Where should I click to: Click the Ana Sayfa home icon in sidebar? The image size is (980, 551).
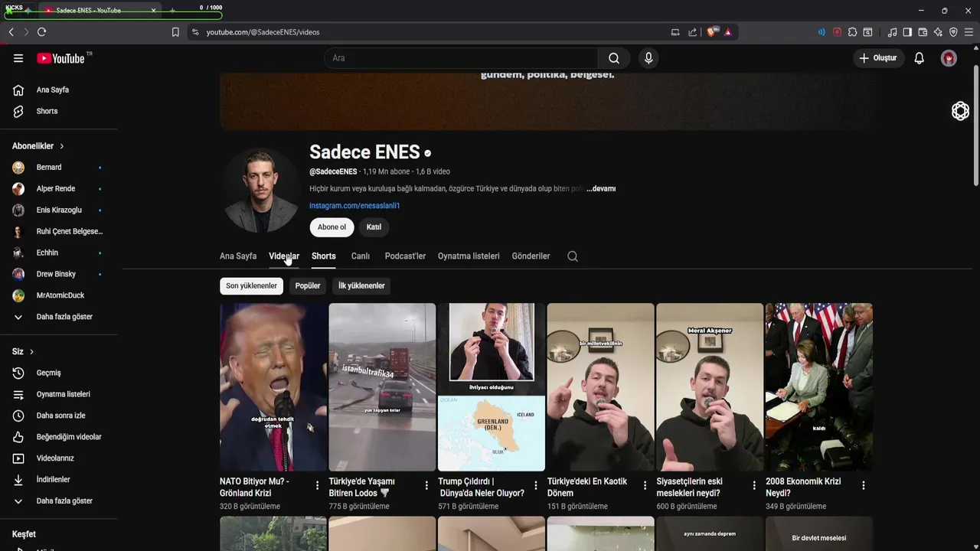tap(18, 90)
